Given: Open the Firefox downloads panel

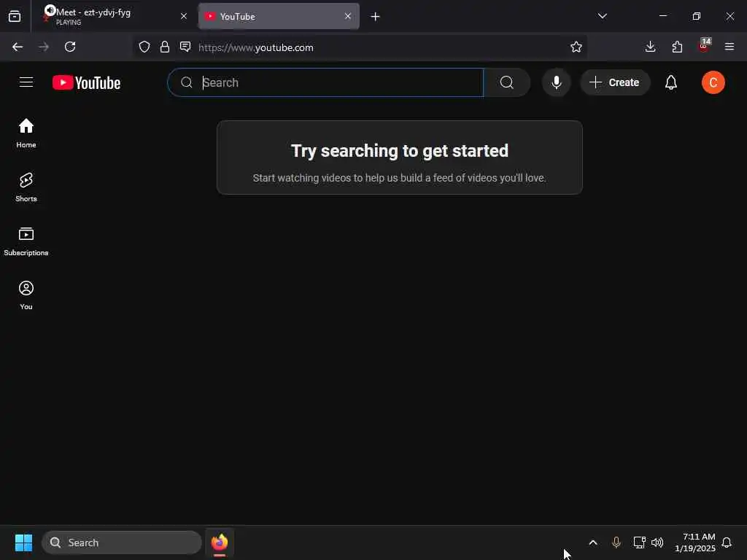Looking at the screenshot, I should (650, 47).
